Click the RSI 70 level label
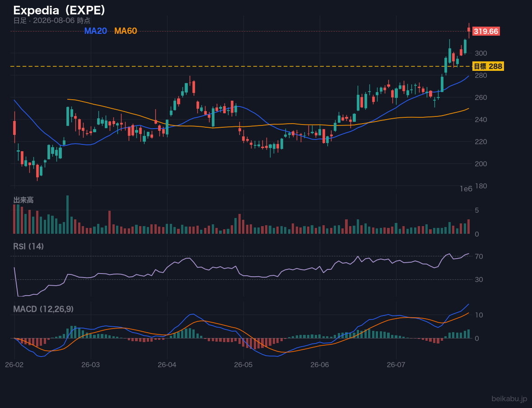The width and height of the screenshot is (532, 408). pos(479,256)
